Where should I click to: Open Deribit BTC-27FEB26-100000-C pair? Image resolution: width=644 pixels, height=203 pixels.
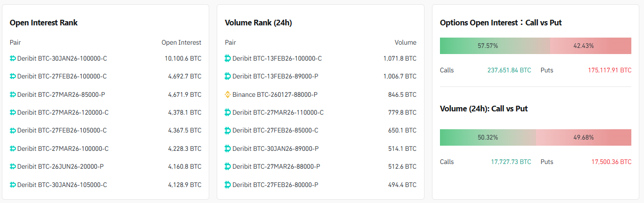tap(61, 76)
